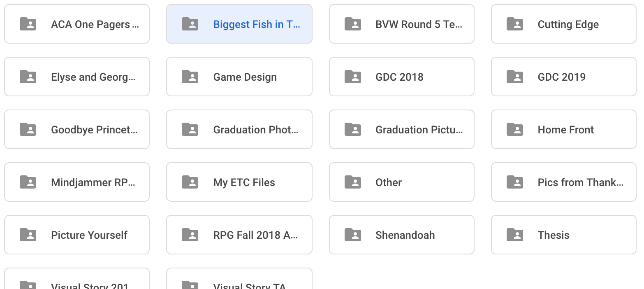644x289 pixels.
Task: Select the Graduation Photos folder
Action: (x=255, y=130)
